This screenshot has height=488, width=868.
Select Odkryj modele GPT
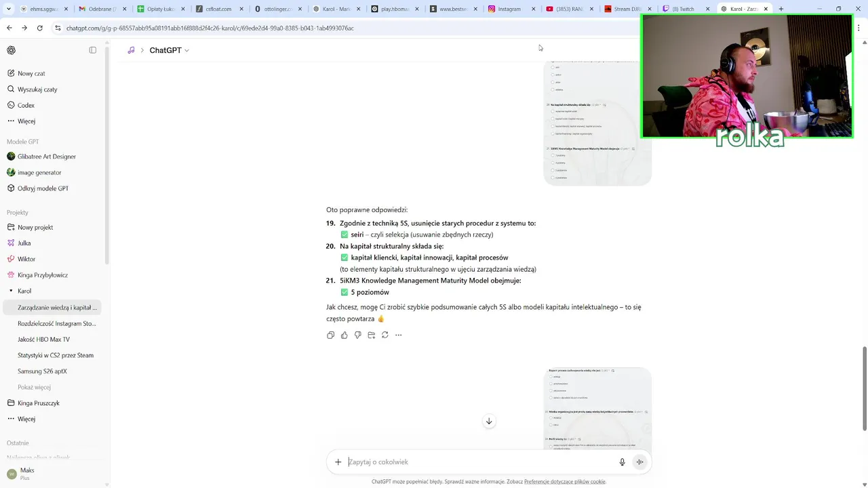[51, 188]
